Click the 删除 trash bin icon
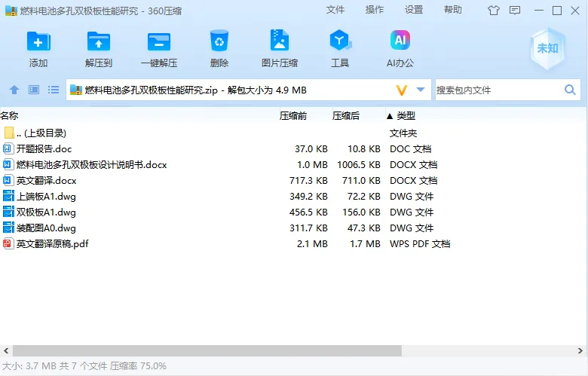 point(219,41)
